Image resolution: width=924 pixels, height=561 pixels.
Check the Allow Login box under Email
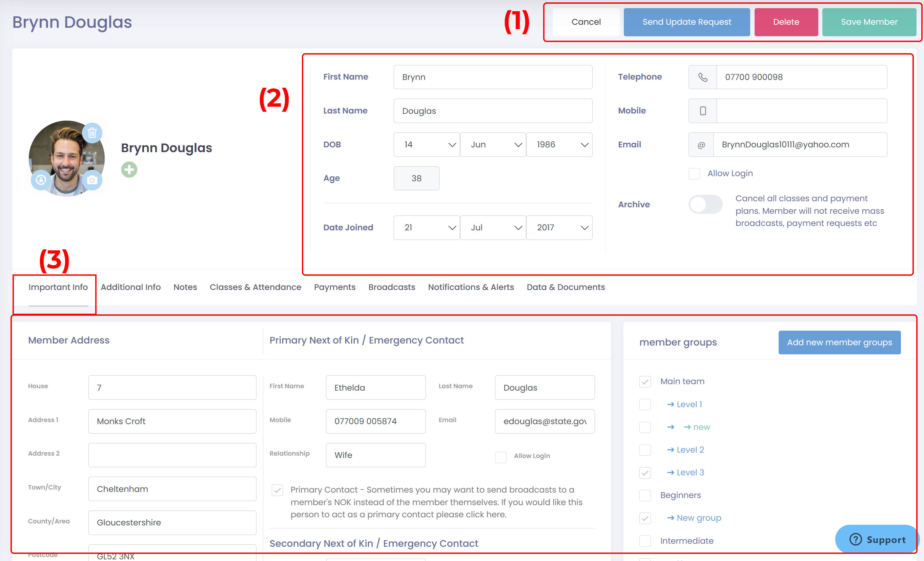coord(694,174)
